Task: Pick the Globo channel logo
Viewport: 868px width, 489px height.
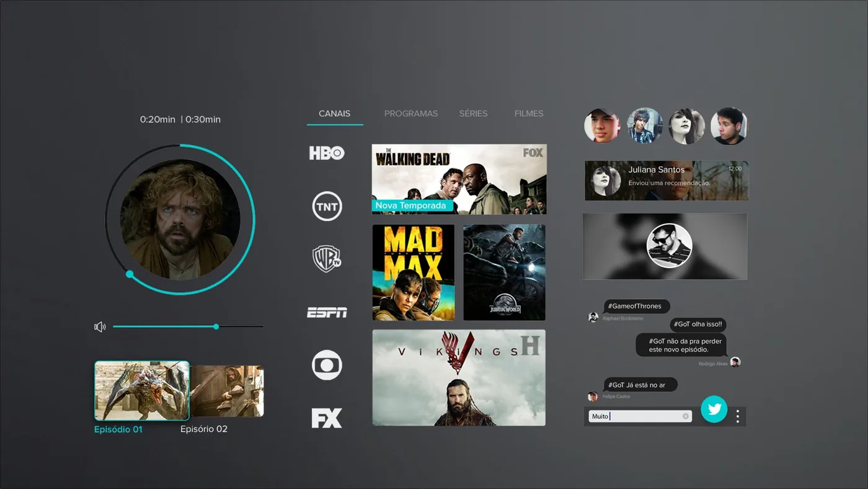Action: [327, 365]
